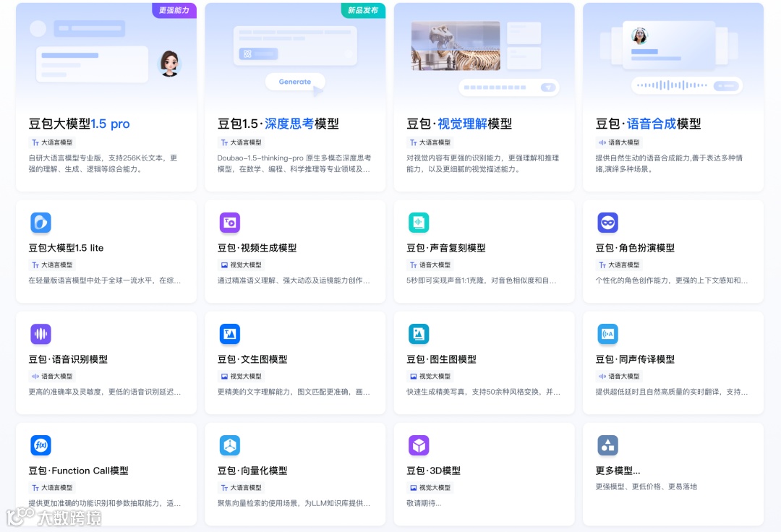781x532 pixels.
Task: Click the 大语言模型 tag under 向量化模型
Action: 241,488
